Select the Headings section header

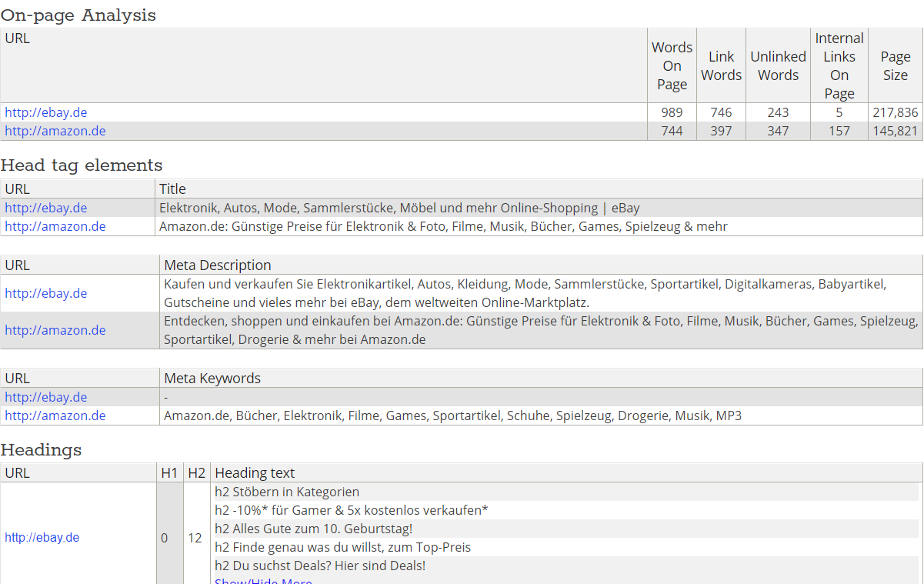[x=38, y=450]
